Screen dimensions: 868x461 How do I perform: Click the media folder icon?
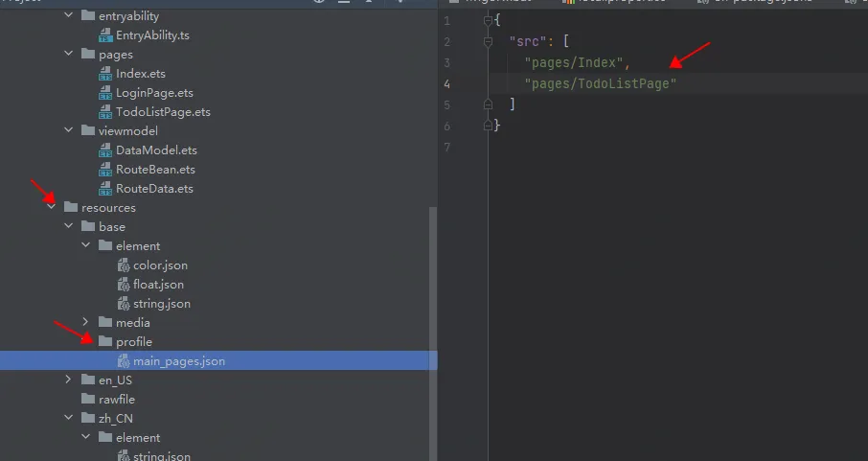[x=105, y=322]
